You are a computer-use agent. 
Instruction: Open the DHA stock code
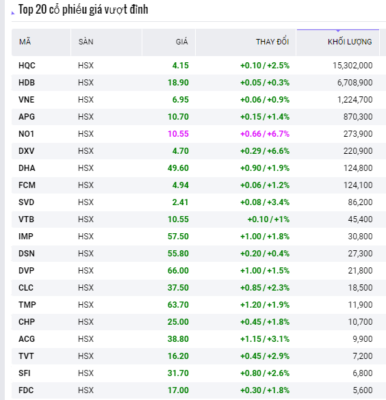[27, 168]
